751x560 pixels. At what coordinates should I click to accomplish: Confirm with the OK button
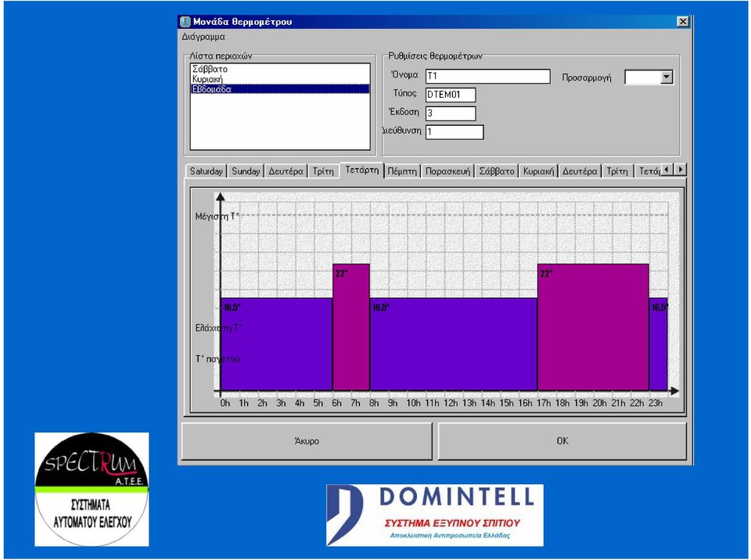562,441
